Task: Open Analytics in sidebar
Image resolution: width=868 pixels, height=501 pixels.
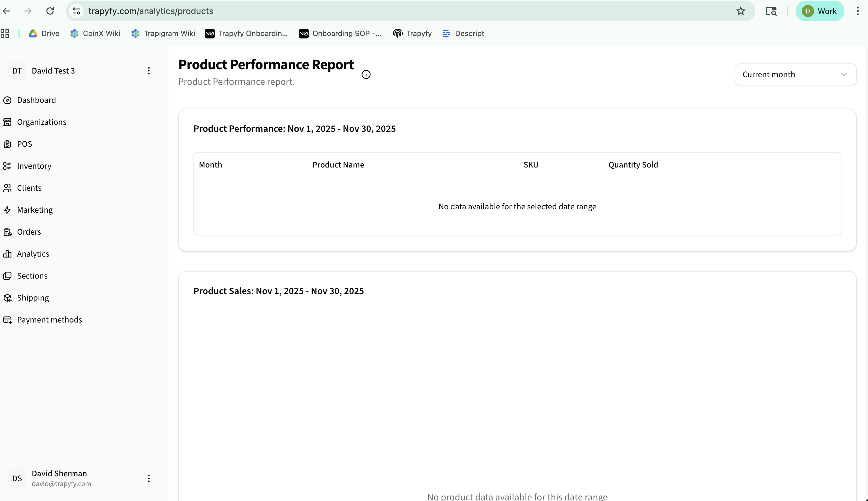Action: pyautogui.click(x=33, y=254)
